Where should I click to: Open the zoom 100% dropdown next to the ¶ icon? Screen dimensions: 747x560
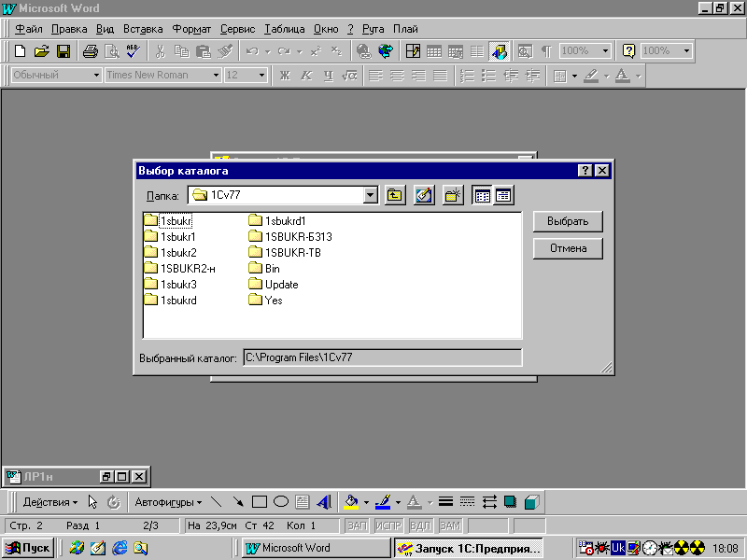pyautogui.click(x=605, y=51)
